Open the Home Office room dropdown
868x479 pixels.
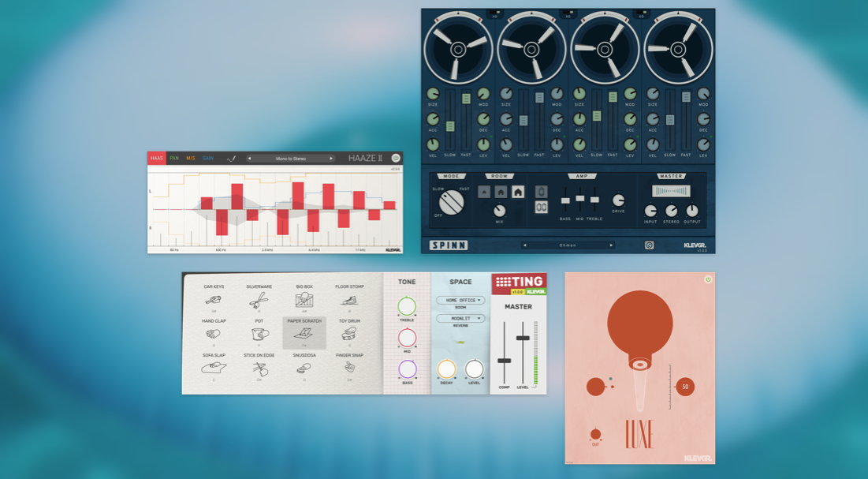click(460, 300)
